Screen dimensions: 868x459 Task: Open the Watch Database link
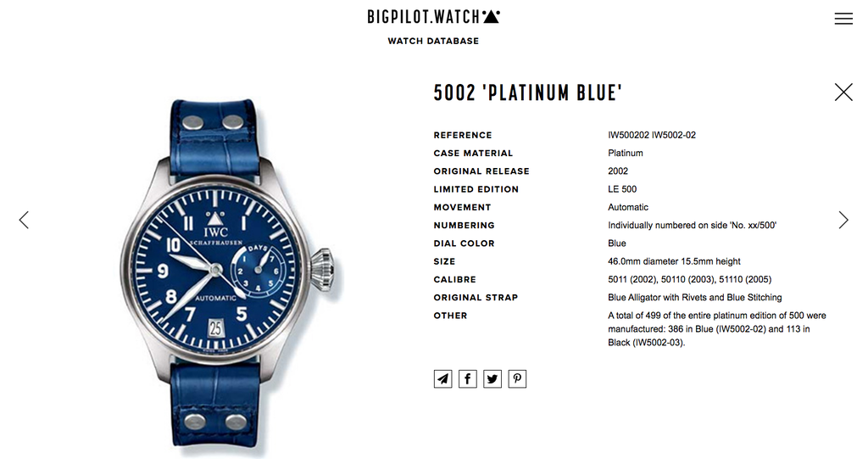(x=433, y=41)
